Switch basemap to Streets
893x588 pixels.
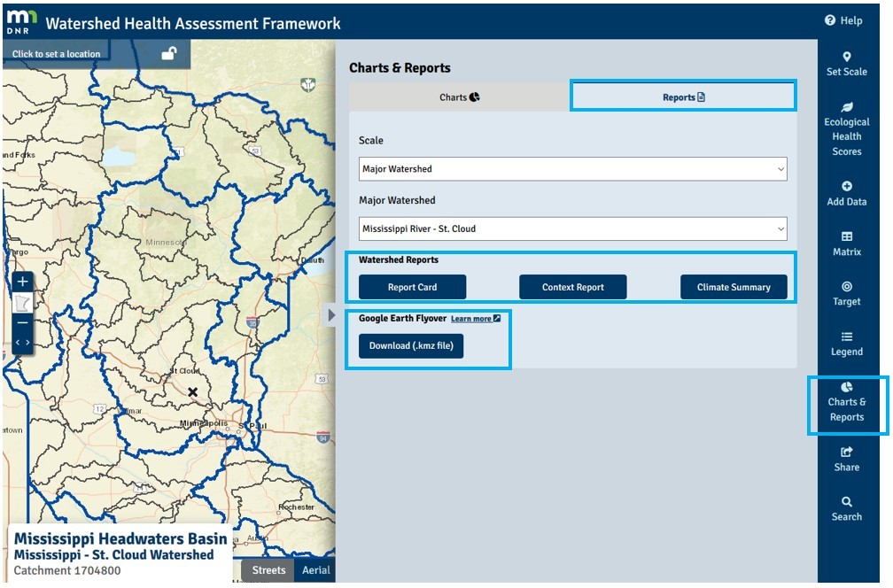pos(268,570)
